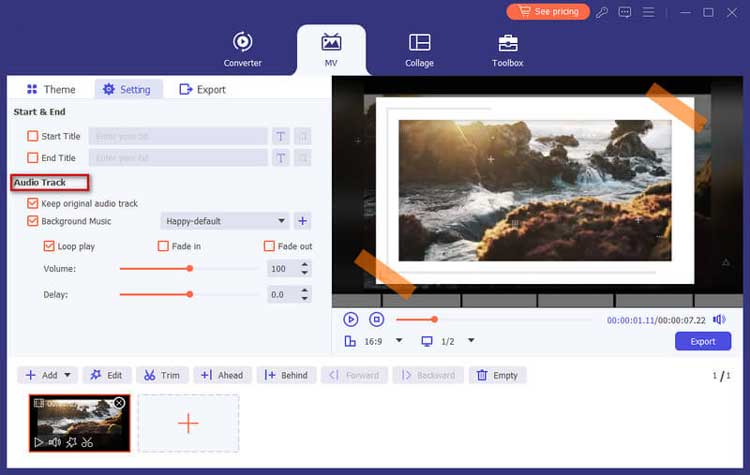
Task: Clear all clips with Empty
Action: [x=497, y=375]
